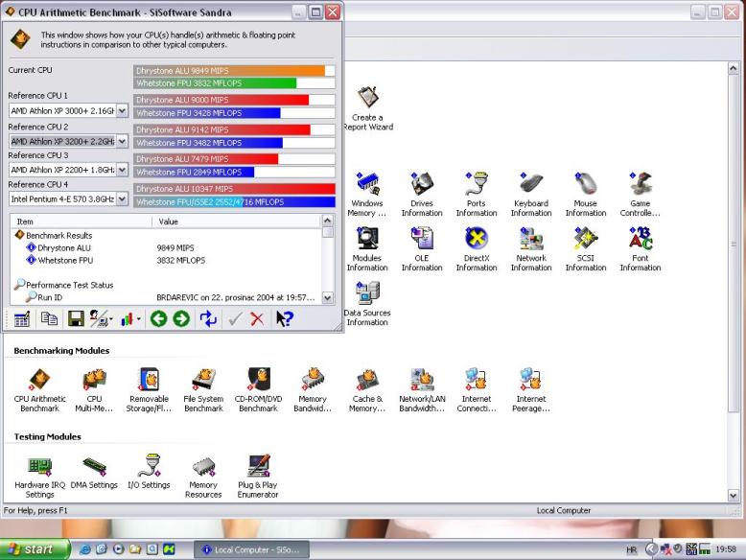Image resolution: width=746 pixels, height=560 pixels.
Task: Select the Run ID row
Action: click(166, 297)
